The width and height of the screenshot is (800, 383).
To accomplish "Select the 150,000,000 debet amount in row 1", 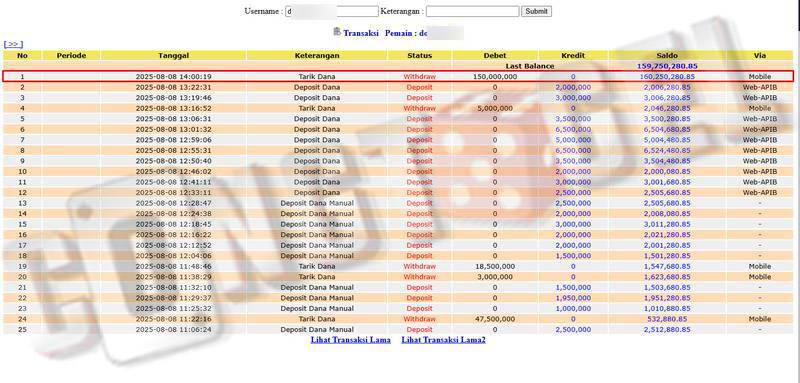I will point(494,76).
